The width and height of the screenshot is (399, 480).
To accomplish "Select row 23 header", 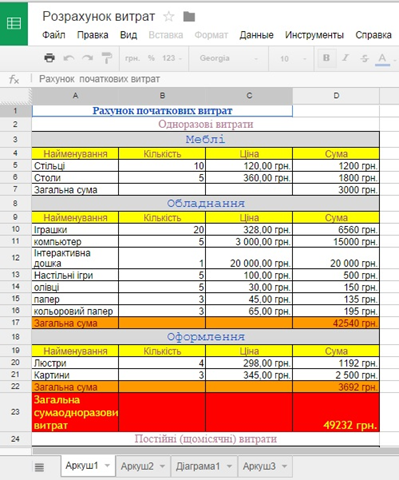I will click(x=15, y=412).
